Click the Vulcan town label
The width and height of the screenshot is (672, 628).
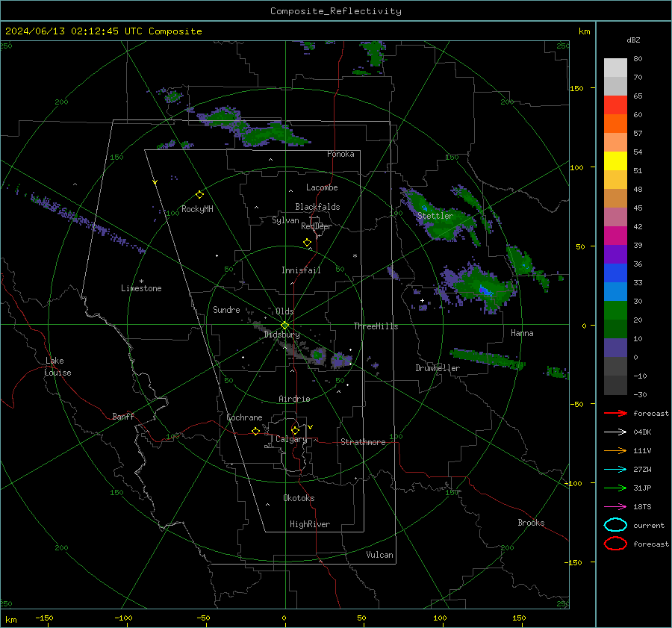[x=379, y=555]
